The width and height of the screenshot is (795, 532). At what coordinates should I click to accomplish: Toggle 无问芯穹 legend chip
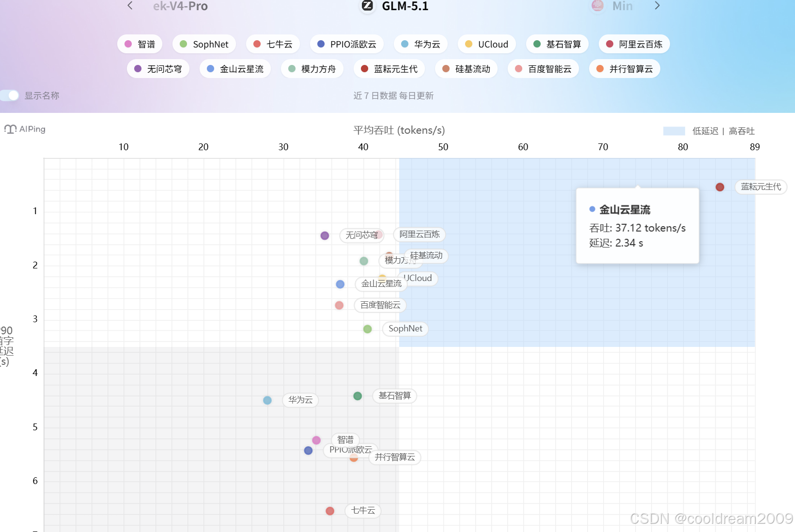coord(158,69)
